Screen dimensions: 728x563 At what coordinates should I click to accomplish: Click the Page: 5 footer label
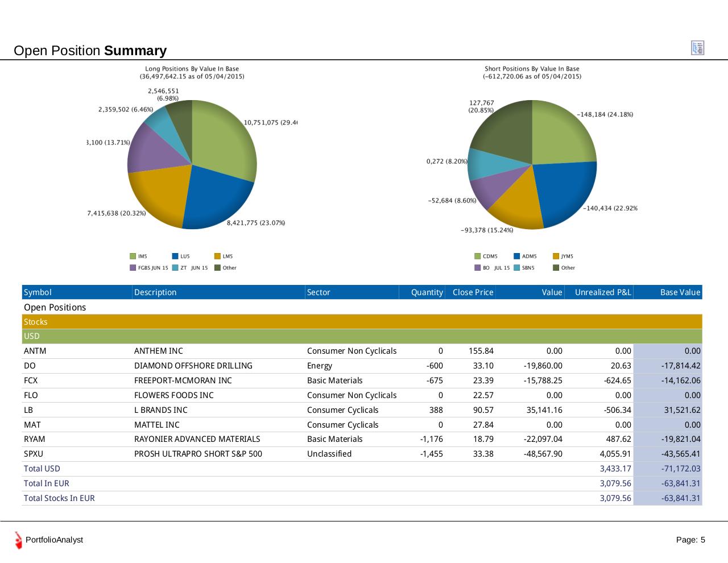[x=690, y=540]
